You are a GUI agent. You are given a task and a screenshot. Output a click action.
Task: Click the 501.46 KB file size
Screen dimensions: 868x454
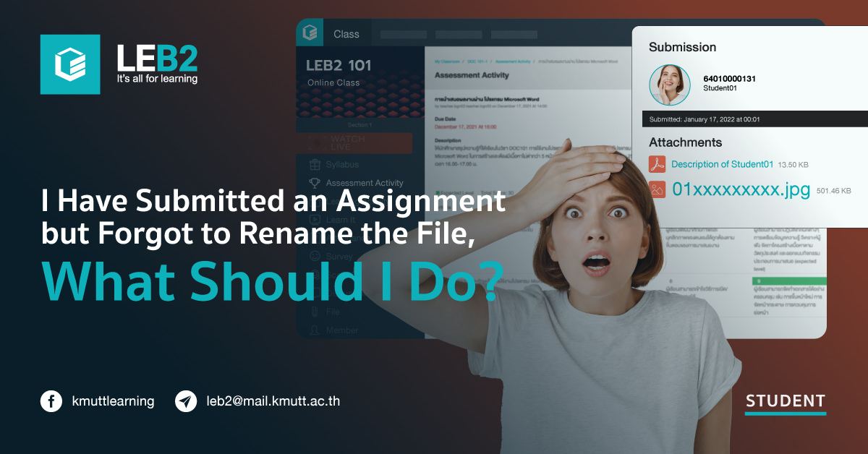[833, 191]
